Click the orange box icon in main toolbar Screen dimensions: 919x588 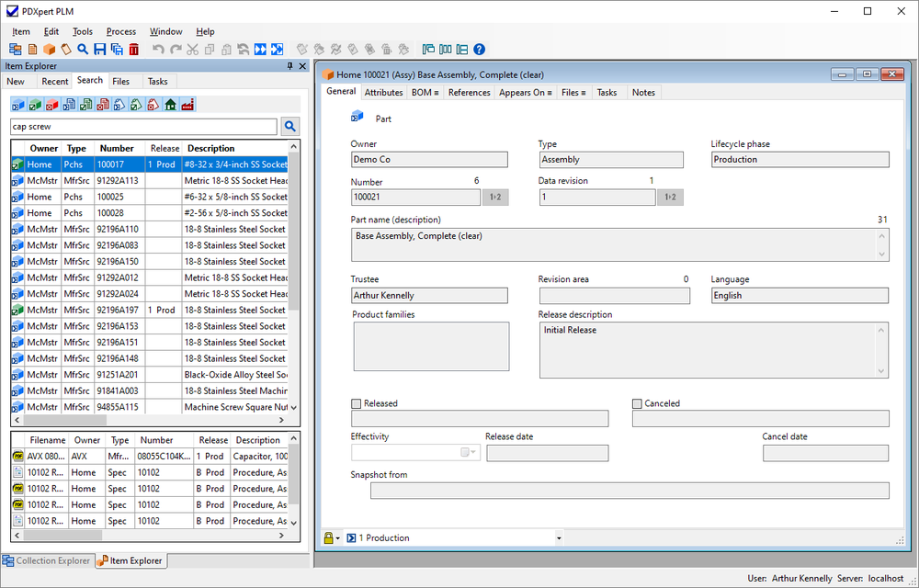pyautogui.click(x=50, y=50)
